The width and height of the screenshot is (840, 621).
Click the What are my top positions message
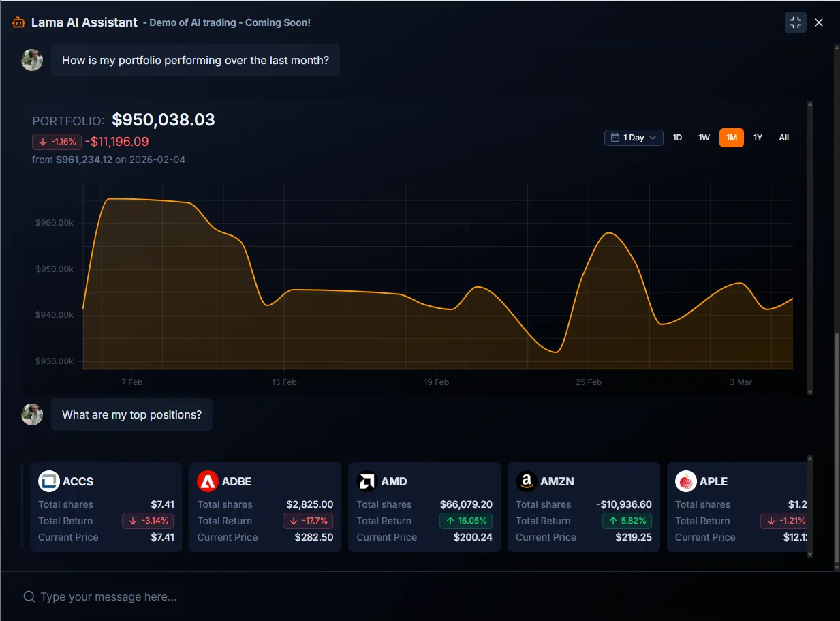[131, 414]
